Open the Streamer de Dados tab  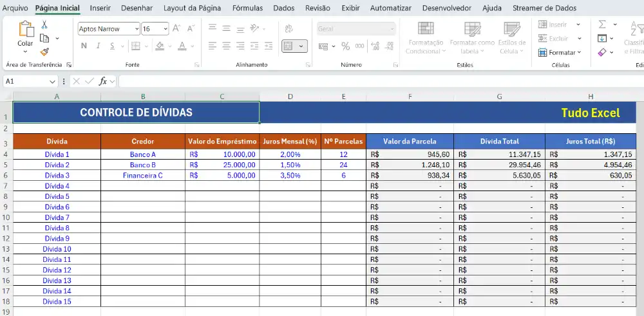pos(544,8)
